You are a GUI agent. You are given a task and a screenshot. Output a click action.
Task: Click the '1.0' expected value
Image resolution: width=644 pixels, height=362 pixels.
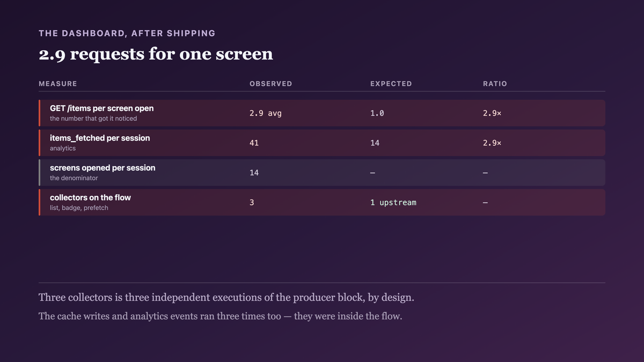tap(377, 114)
